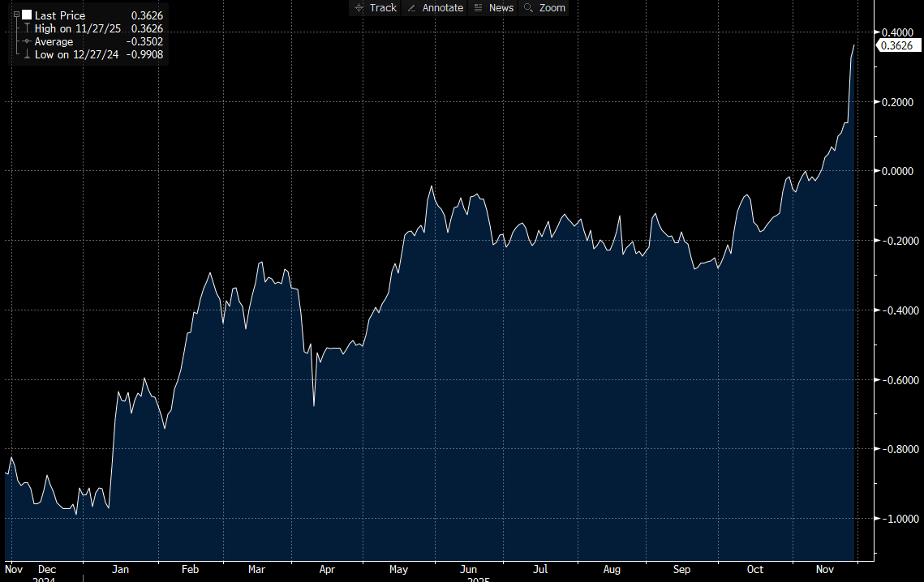Image resolution: width=924 pixels, height=582 pixels.
Task: Select Oct on the time axis
Action: (755, 569)
